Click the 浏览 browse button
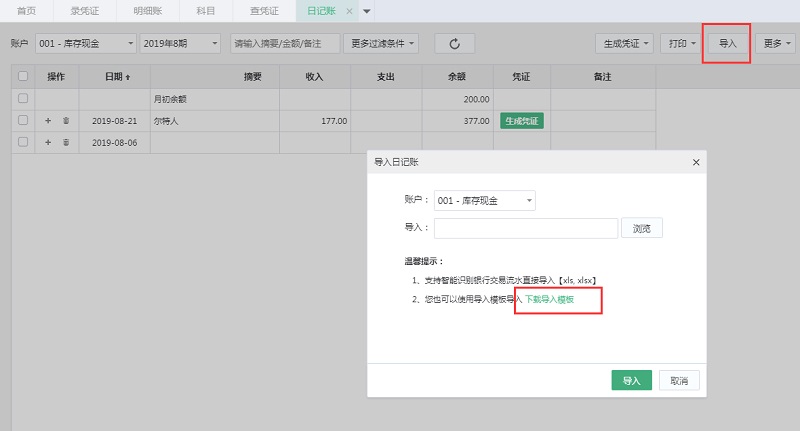The height and width of the screenshot is (431, 800). point(642,228)
